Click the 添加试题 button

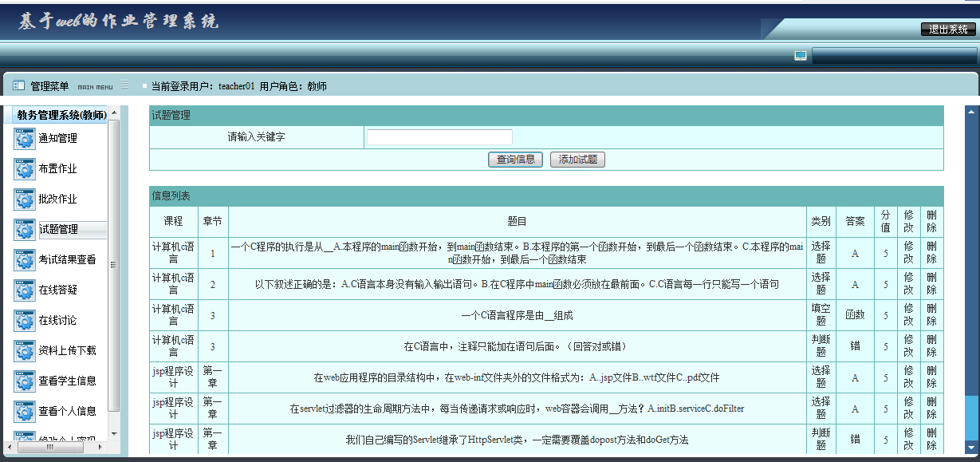coord(578,160)
